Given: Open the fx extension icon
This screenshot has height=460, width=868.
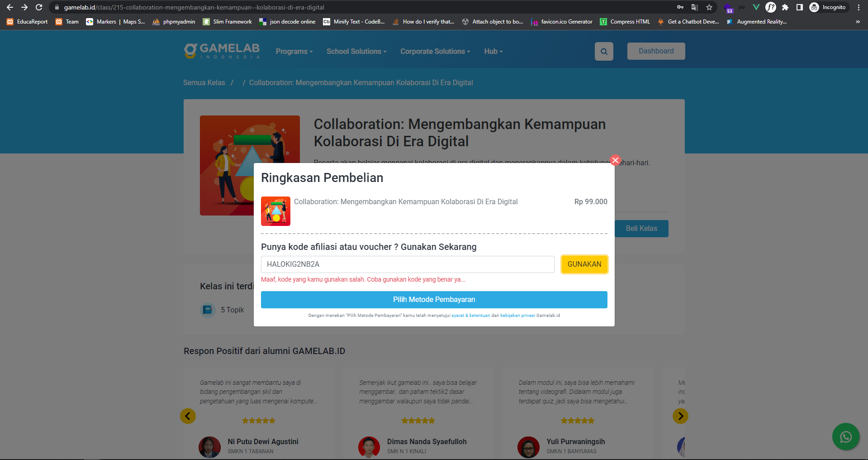Looking at the screenshot, I should click(771, 7).
